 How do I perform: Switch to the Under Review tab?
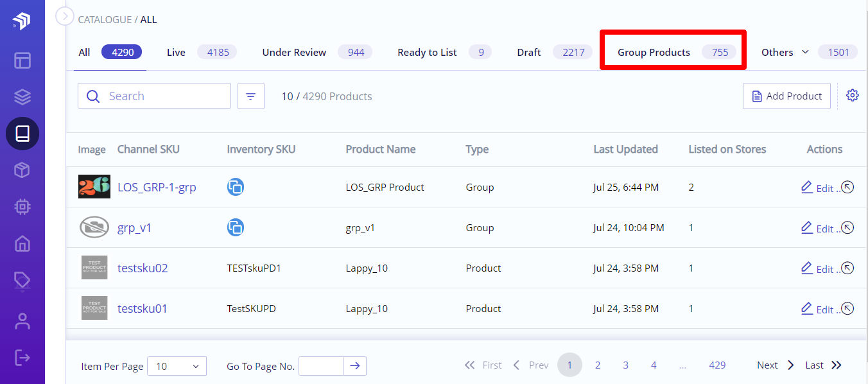click(x=317, y=52)
